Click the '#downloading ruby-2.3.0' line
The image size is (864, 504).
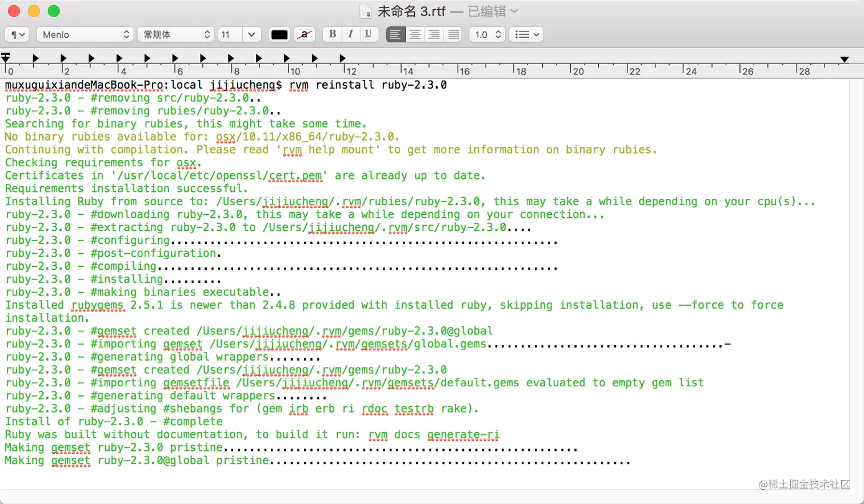[x=305, y=215]
